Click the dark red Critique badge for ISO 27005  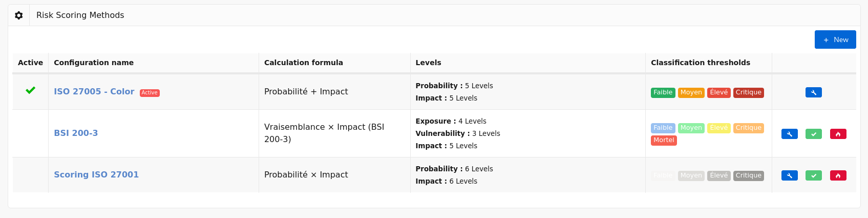click(x=748, y=92)
